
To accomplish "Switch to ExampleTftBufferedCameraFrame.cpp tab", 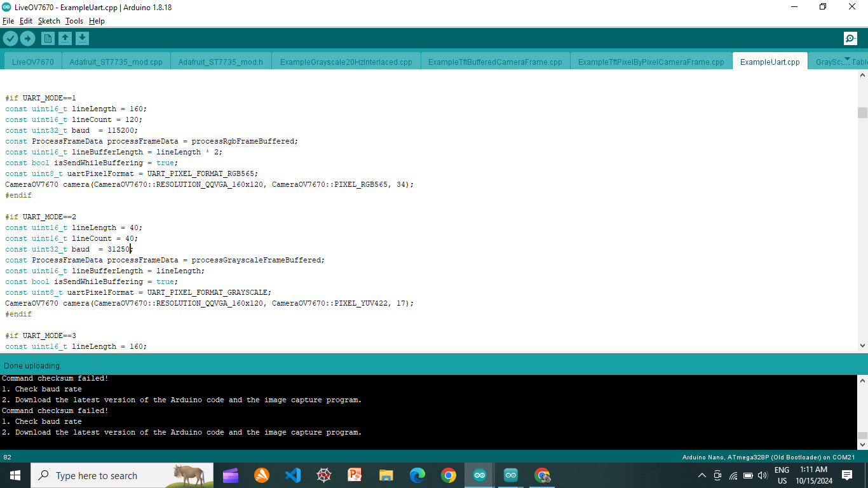I will tap(495, 62).
